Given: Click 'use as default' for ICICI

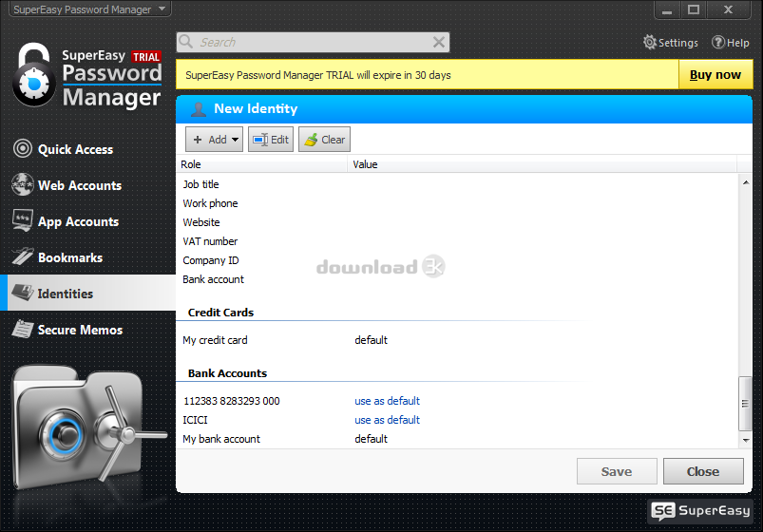Looking at the screenshot, I should coord(387,420).
